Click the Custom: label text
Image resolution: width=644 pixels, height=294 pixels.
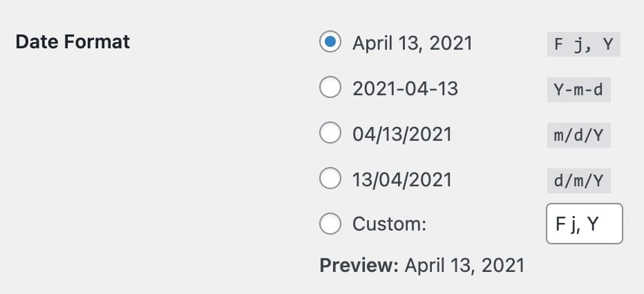[x=389, y=224]
